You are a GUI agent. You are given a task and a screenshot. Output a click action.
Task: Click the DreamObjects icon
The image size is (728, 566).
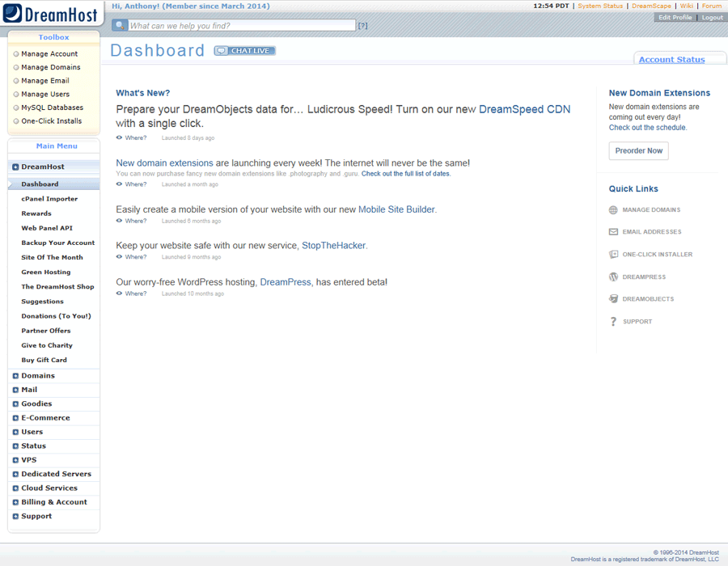[x=613, y=299]
